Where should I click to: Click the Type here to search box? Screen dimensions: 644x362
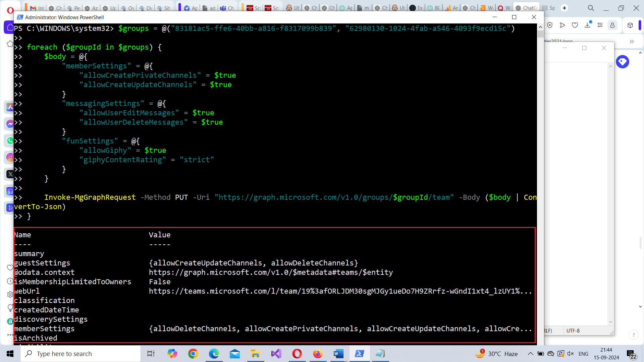click(80, 354)
